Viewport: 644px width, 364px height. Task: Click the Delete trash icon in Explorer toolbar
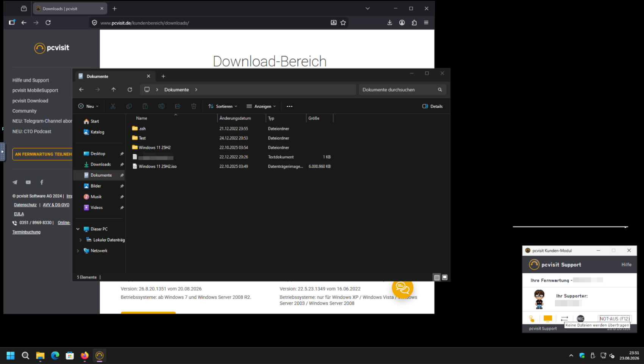click(194, 106)
